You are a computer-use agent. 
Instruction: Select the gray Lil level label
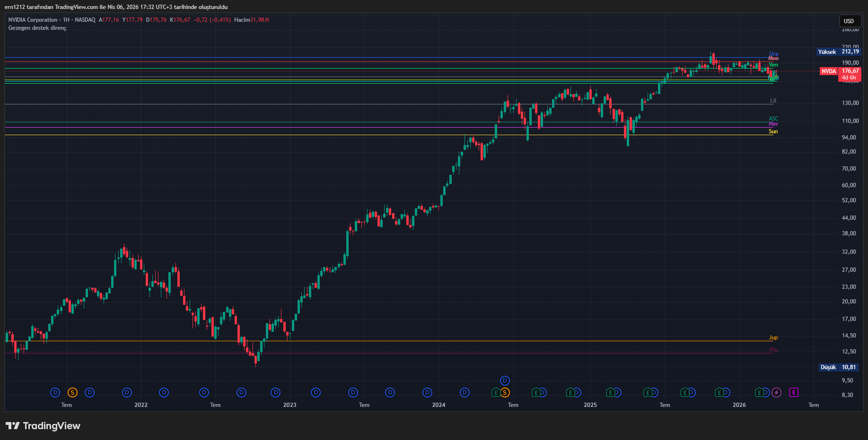(x=773, y=101)
